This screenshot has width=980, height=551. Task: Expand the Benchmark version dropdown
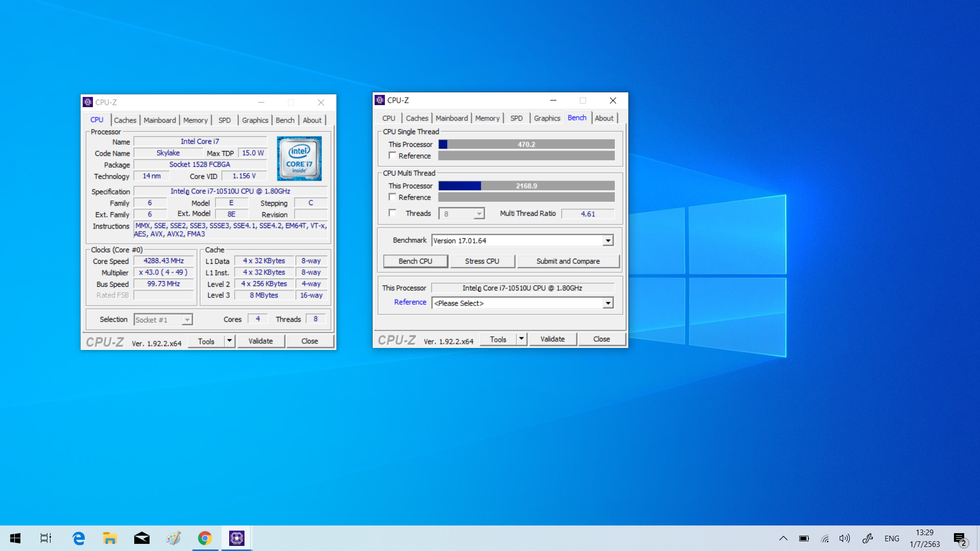608,241
